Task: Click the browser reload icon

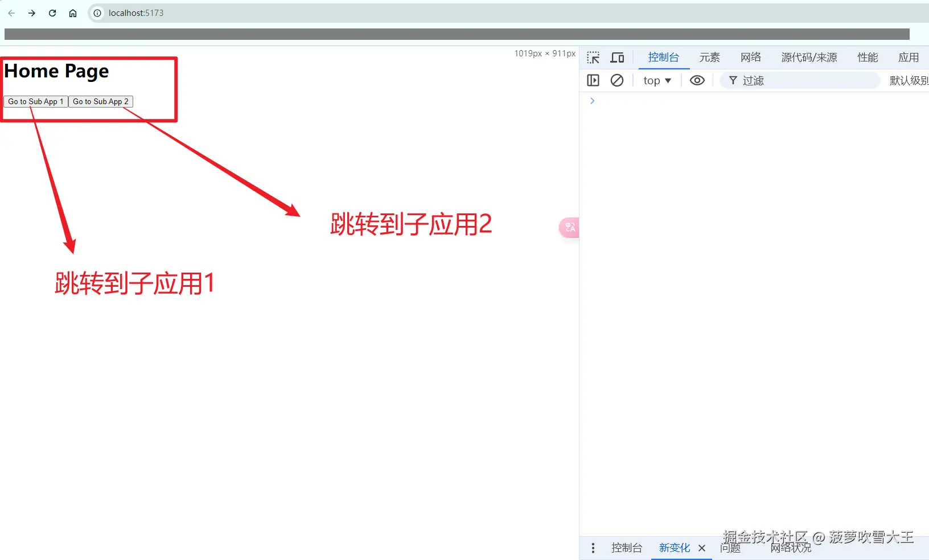Action: (x=52, y=13)
